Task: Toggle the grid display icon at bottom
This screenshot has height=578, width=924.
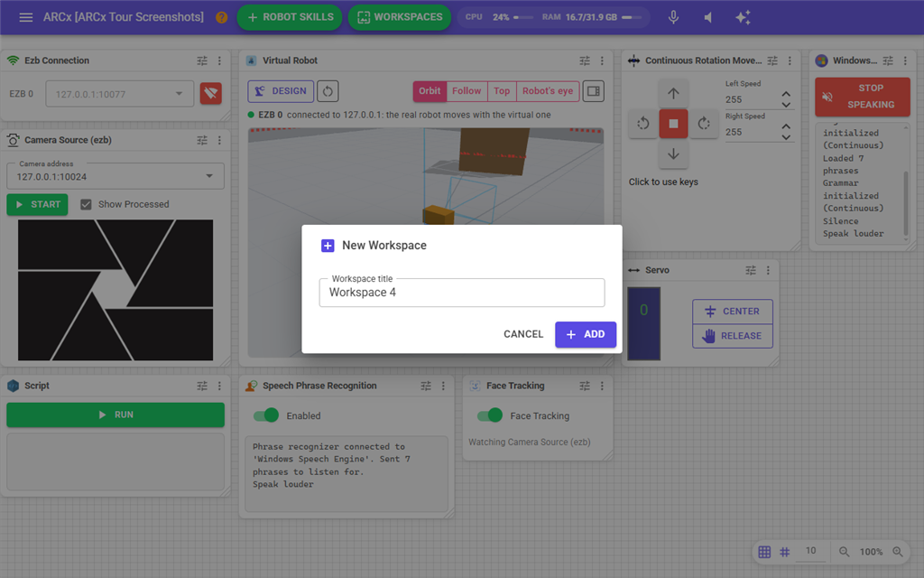Action: pos(764,552)
